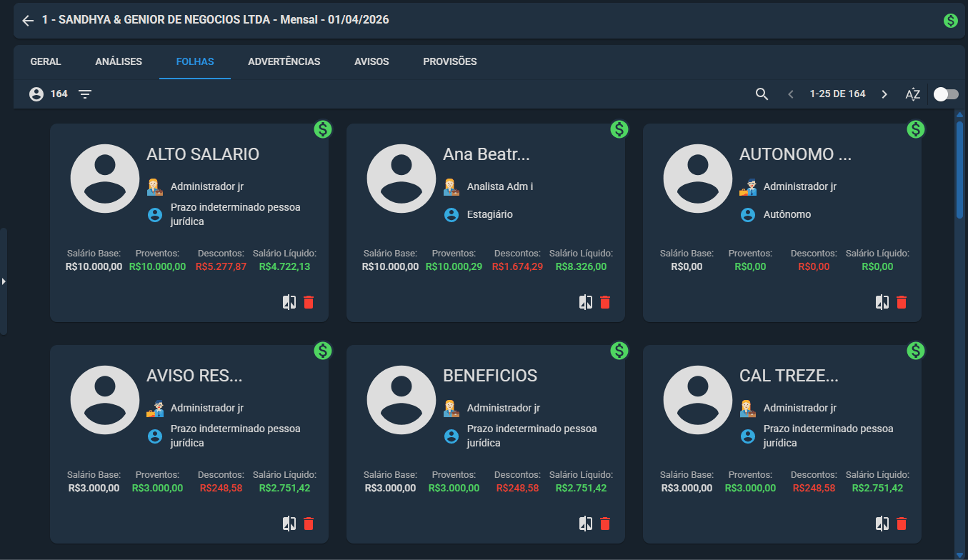Open the ADVERTÊNCIAS tab

[x=284, y=61]
